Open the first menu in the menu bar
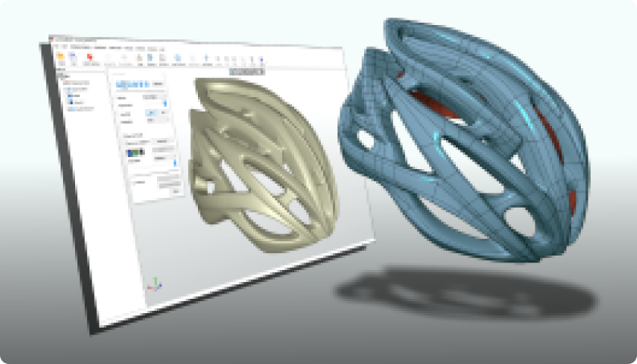This screenshot has width=637, height=364. (x=57, y=45)
